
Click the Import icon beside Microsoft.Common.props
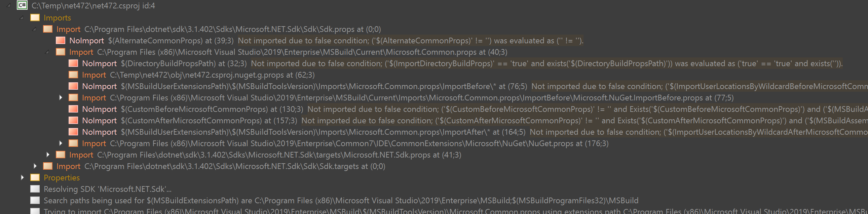60,52
